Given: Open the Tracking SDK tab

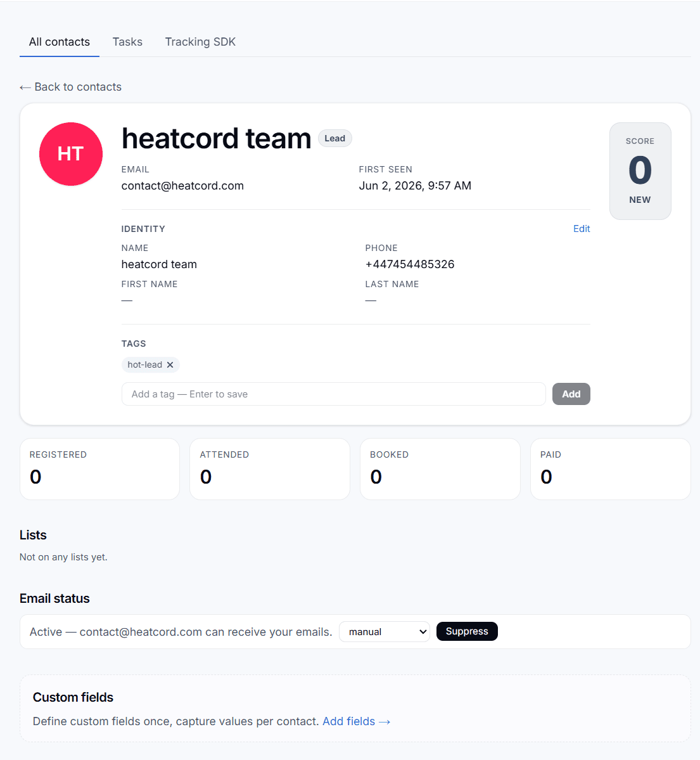Looking at the screenshot, I should [200, 42].
